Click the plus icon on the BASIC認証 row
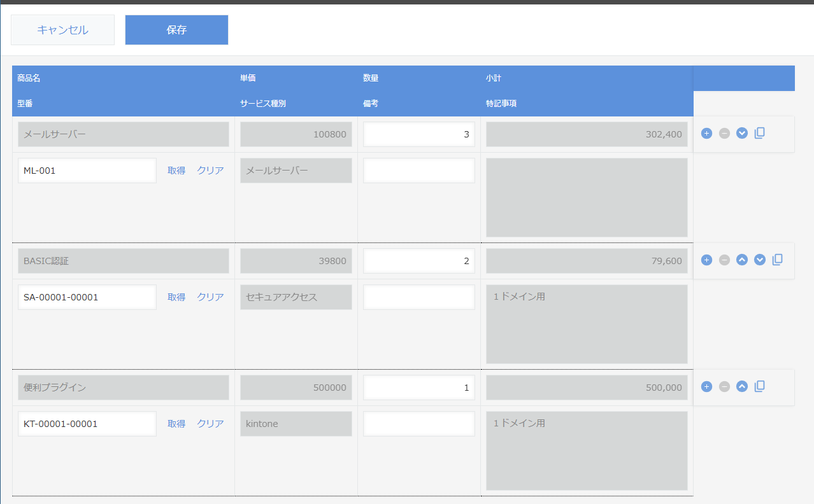This screenshot has height=504, width=814. [706, 260]
